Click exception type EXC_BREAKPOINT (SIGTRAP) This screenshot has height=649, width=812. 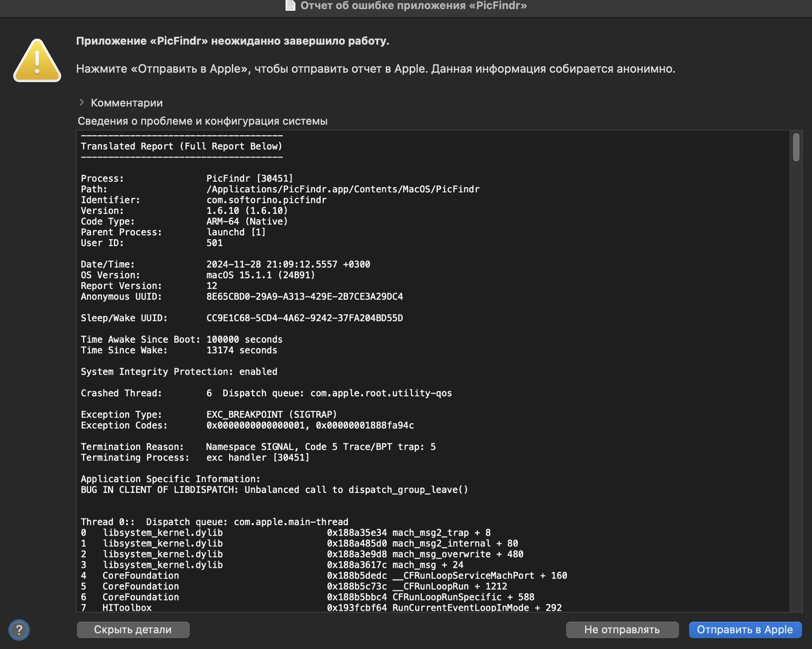(x=271, y=414)
